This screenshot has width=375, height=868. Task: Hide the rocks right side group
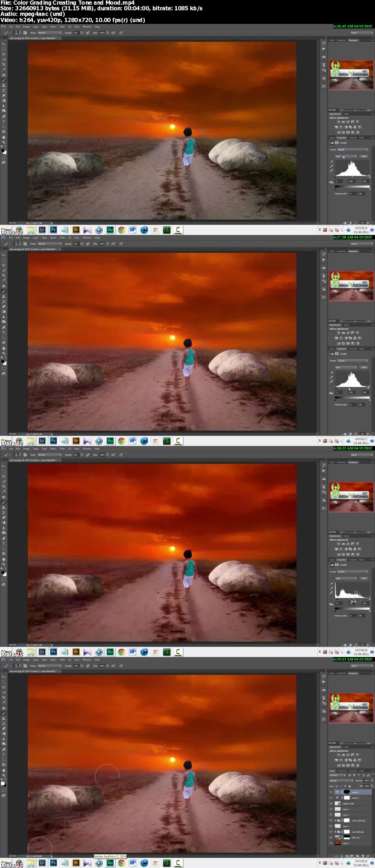pyautogui.click(x=331, y=820)
